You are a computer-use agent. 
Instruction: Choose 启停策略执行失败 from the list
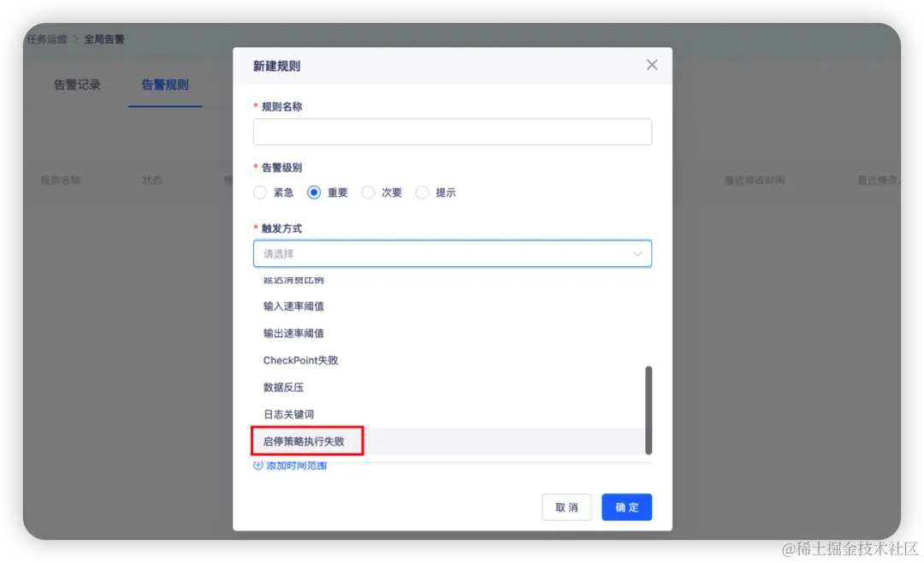448,442
